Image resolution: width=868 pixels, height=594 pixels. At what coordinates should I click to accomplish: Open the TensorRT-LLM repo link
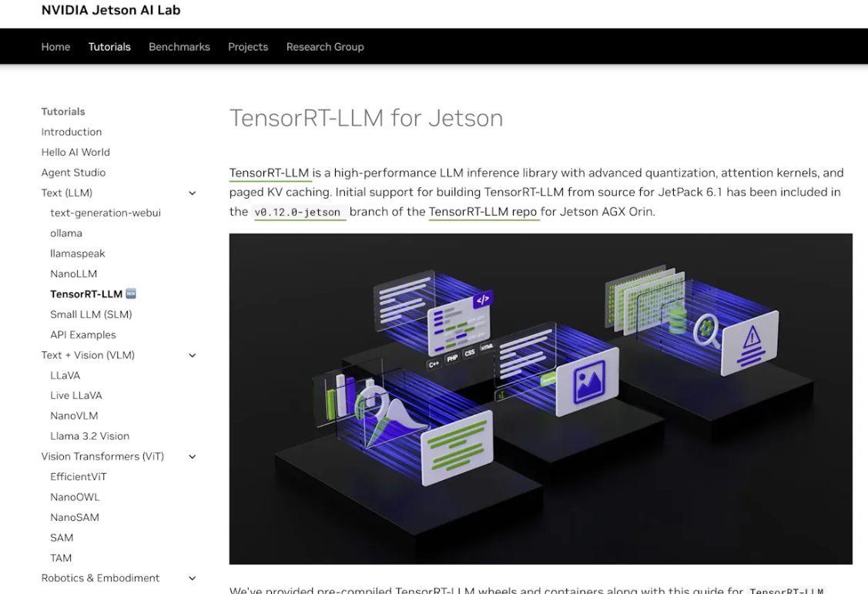click(484, 211)
